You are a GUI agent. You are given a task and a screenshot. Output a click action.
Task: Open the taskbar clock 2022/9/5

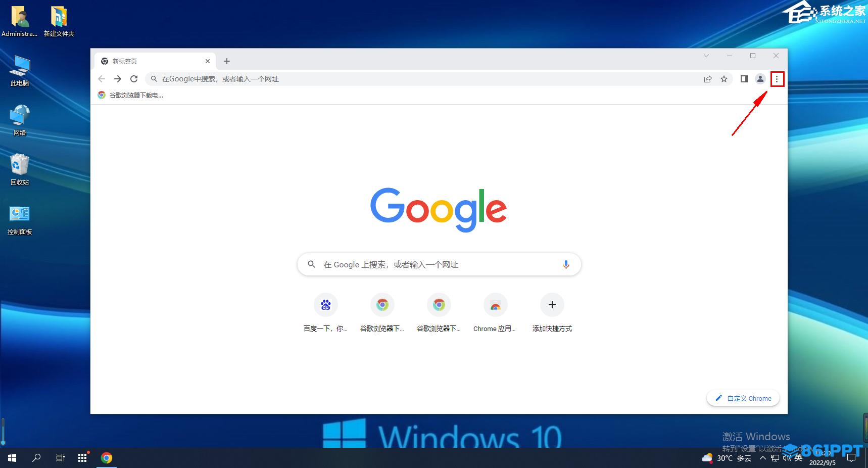point(823,458)
